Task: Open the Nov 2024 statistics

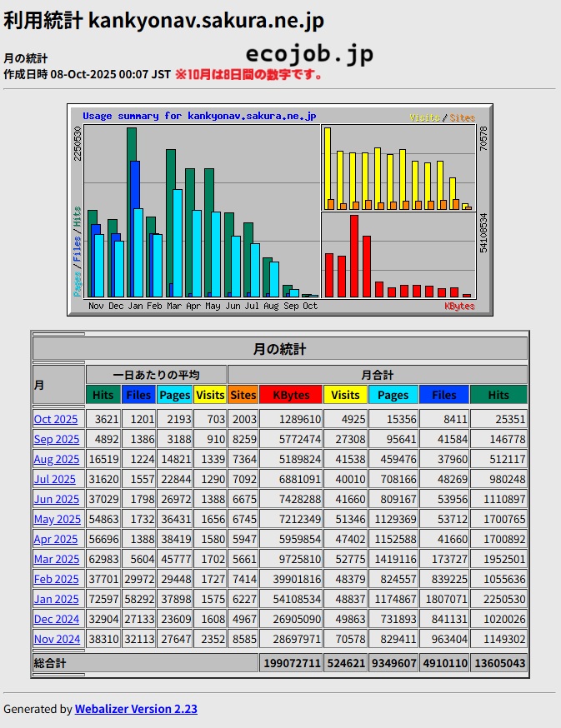Action: tap(57, 639)
